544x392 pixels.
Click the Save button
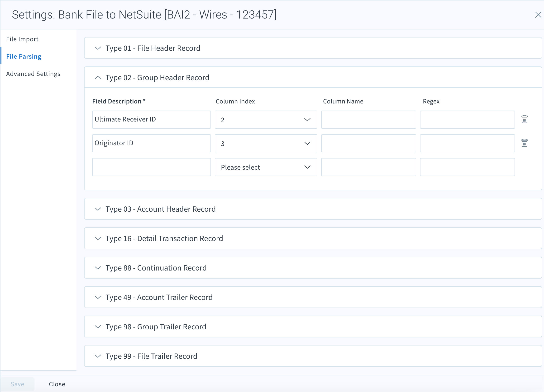[x=17, y=384]
